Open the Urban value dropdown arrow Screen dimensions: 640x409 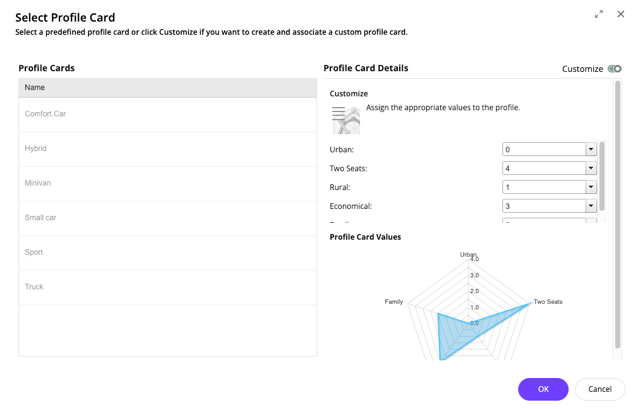(x=591, y=149)
